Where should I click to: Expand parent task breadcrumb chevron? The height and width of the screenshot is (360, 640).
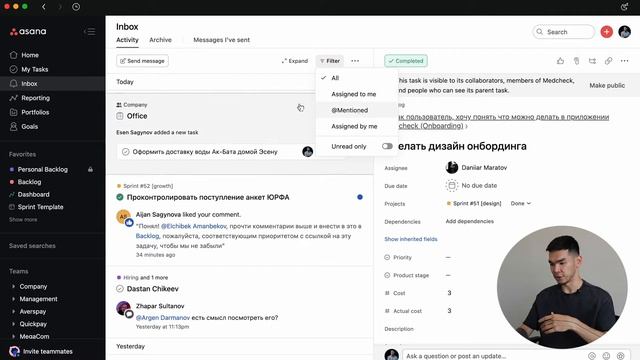point(467,126)
